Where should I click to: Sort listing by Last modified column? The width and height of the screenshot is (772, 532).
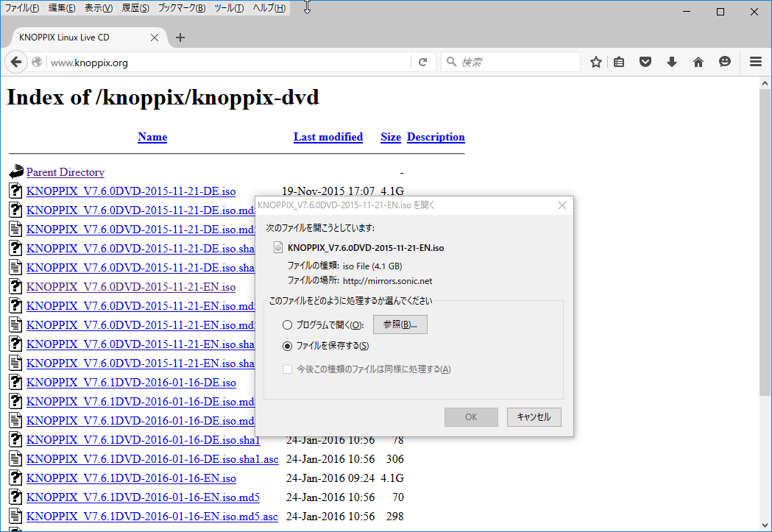(328, 137)
